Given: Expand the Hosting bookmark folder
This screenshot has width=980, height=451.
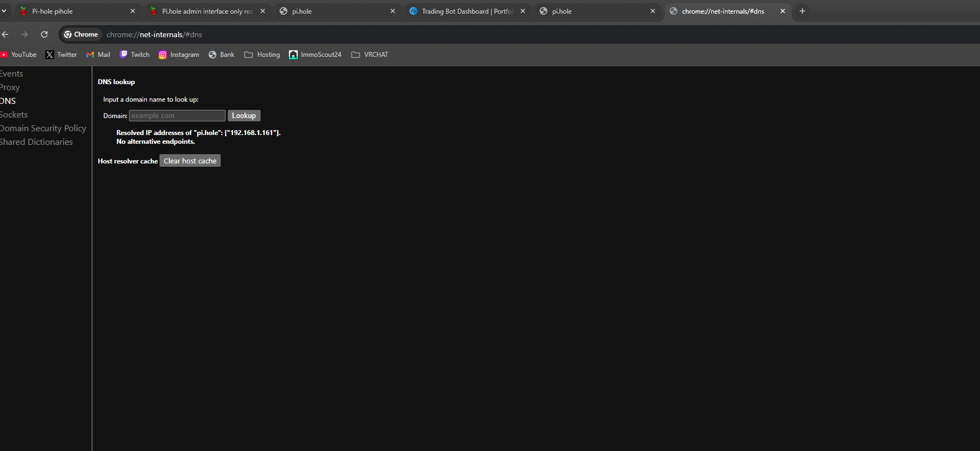Looking at the screenshot, I should (x=262, y=55).
